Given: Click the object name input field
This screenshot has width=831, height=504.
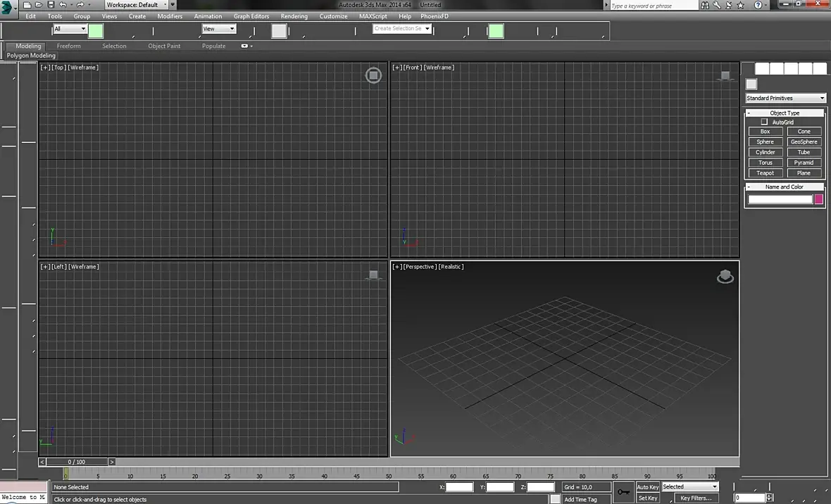Looking at the screenshot, I should pos(780,199).
